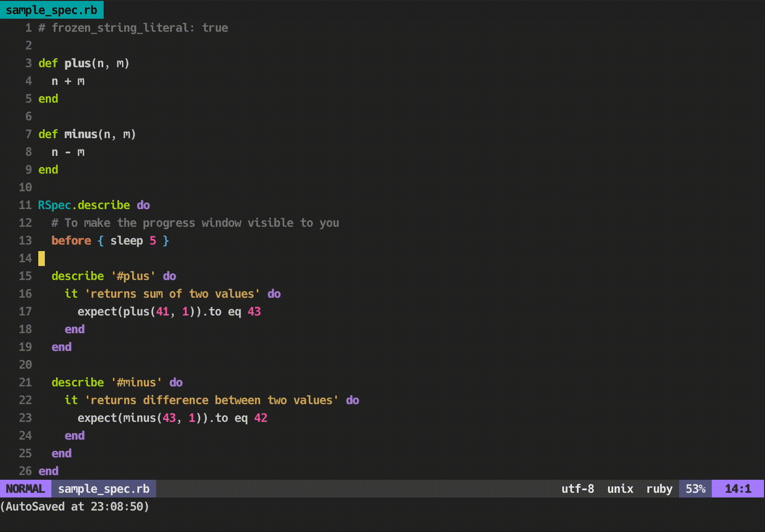Click the final 'end' beside line number 26
The image size is (765, 532).
click(48, 471)
